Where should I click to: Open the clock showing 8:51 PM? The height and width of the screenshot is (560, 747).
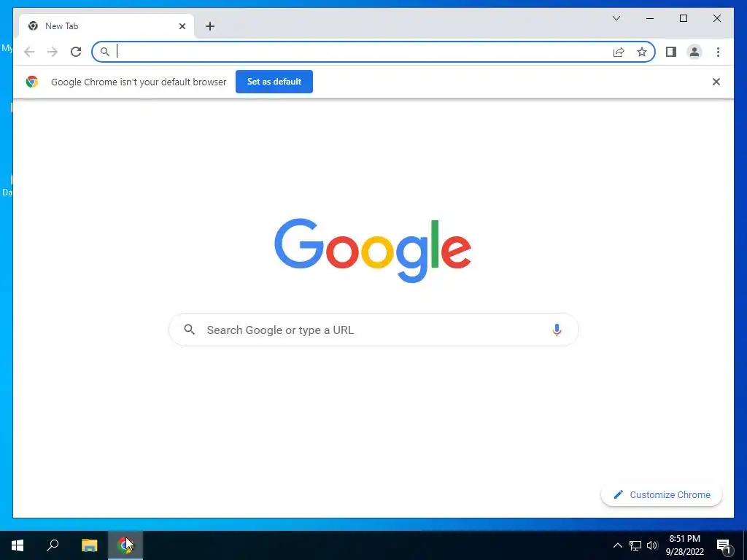[684, 545]
